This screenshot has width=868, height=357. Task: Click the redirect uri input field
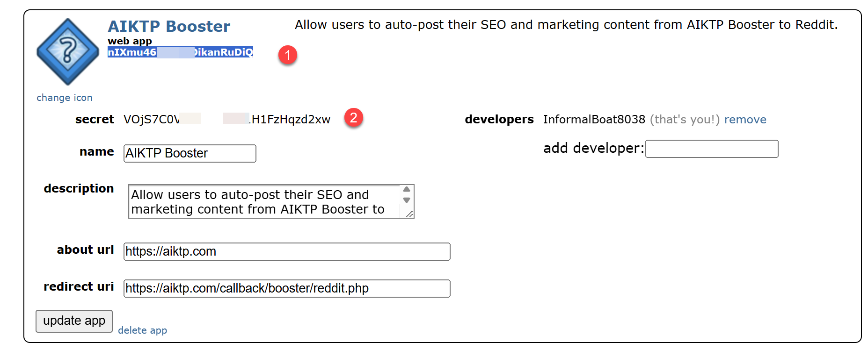286,288
